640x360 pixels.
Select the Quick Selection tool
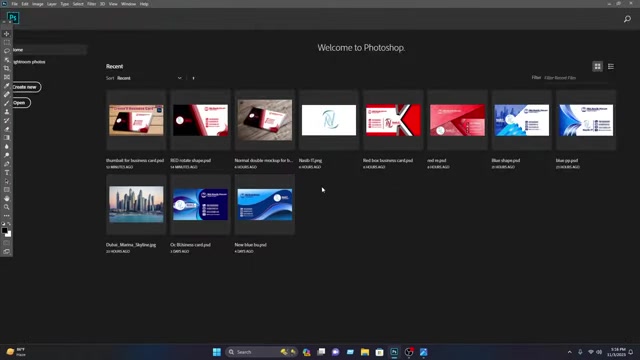click(7, 60)
